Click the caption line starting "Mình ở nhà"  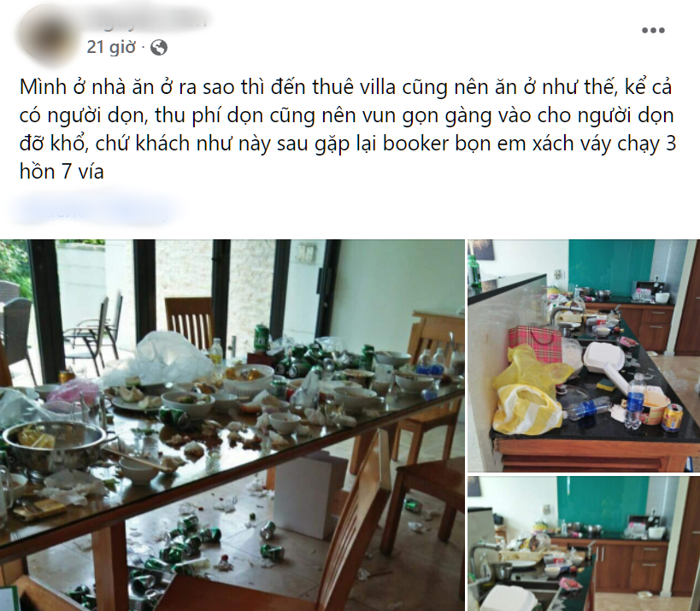click(x=345, y=87)
